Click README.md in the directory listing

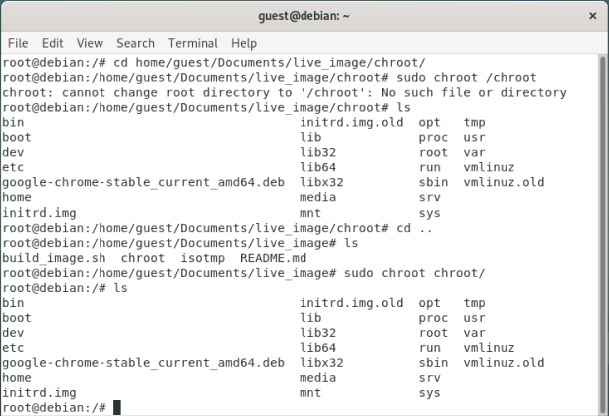coord(274,257)
